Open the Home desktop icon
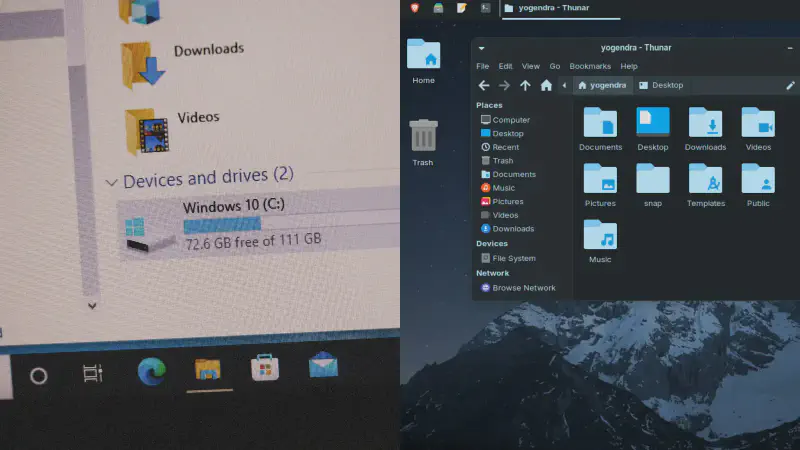800x450 pixels. coord(423,61)
